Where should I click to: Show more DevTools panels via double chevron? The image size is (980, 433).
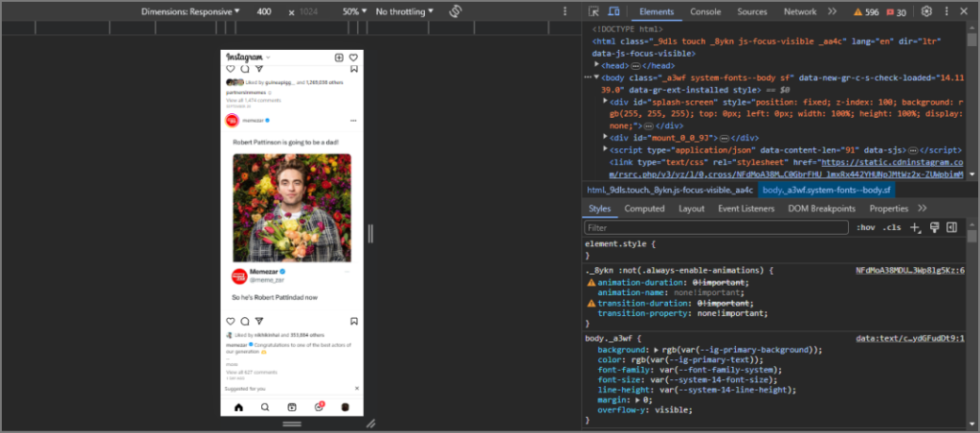(832, 11)
